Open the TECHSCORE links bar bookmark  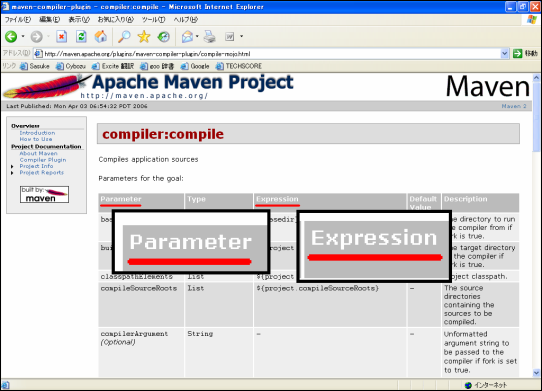click(x=239, y=66)
